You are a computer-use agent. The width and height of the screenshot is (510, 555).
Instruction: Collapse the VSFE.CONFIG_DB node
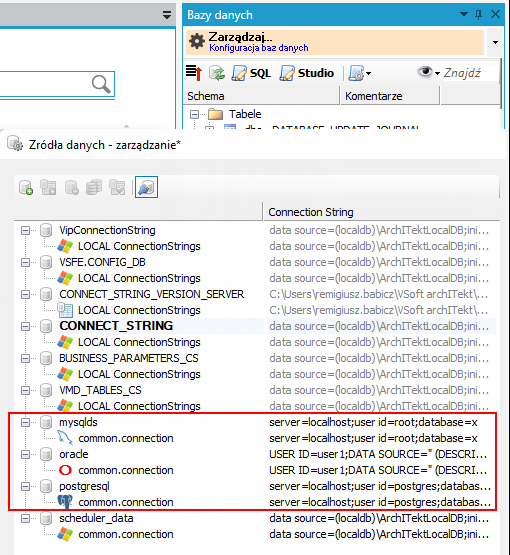(x=25, y=262)
